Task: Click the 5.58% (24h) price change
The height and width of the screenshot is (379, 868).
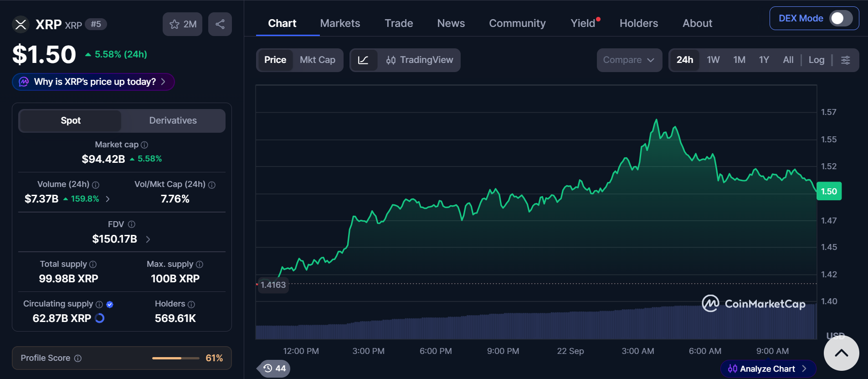Action: (x=116, y=54)
